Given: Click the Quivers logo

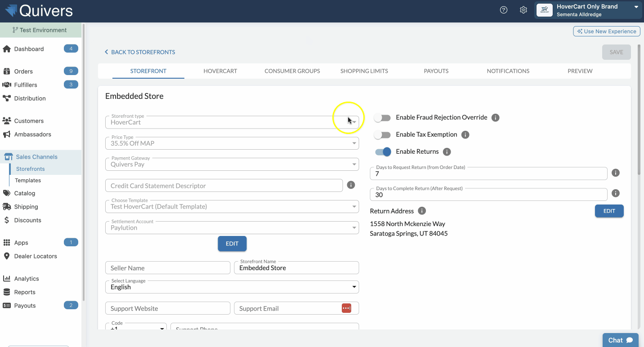Looking at the screenshot, I should (38, 10).
